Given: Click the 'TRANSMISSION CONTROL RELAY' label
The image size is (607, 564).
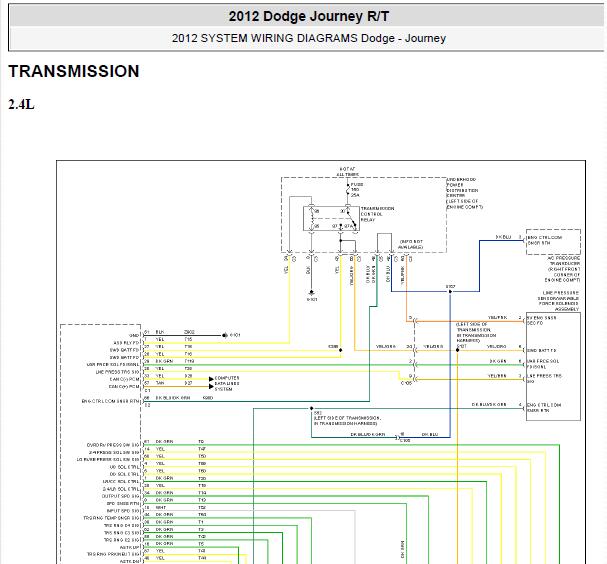Looking at the screenshot, I should coord(377,214).
